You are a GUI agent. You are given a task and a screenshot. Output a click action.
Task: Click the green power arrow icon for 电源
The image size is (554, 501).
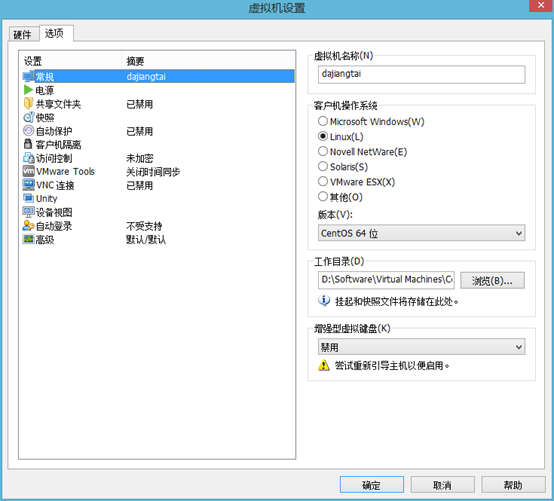(x=28, y=90)
